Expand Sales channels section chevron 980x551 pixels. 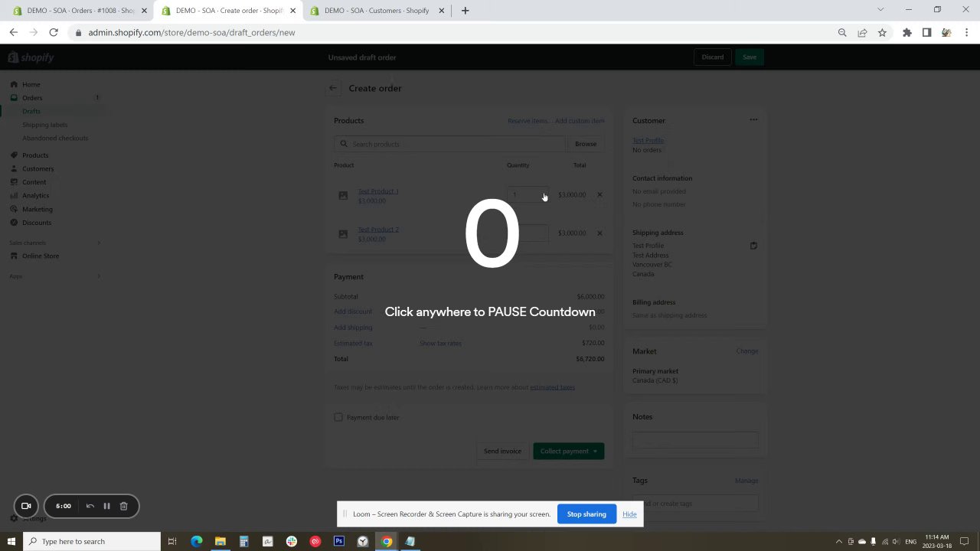click(x=99, y=243)
